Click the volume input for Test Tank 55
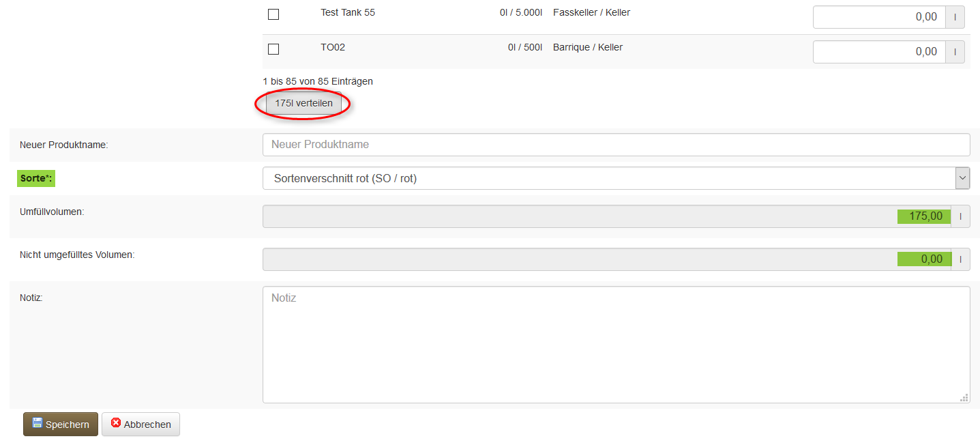The image size is (980, 445). point(878,17)
